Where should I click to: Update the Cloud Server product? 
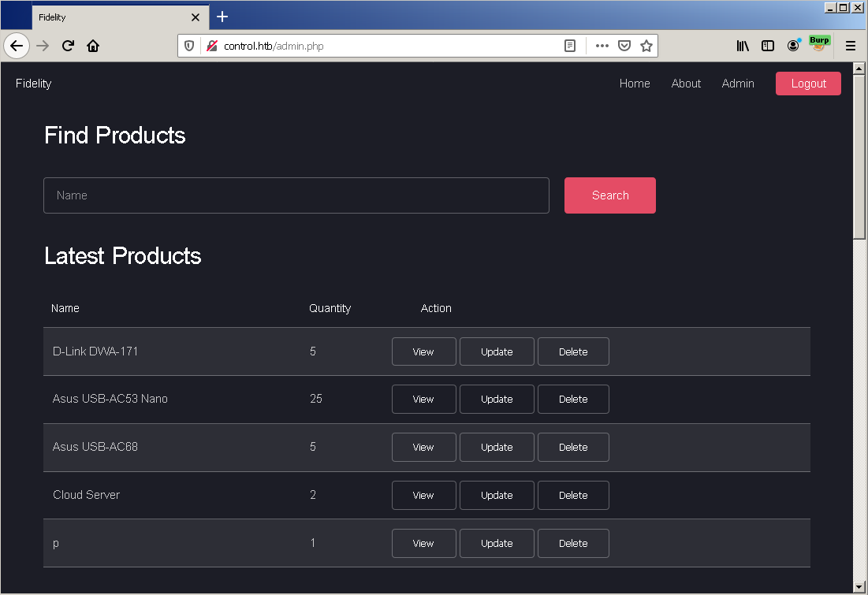click(x=497, y=496)
